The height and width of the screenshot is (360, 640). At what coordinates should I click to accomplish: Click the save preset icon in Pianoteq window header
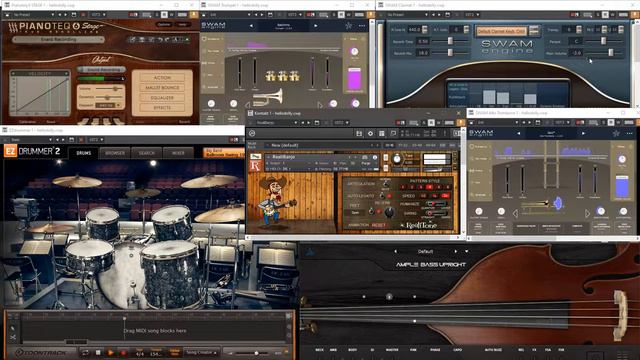point(74,15)
